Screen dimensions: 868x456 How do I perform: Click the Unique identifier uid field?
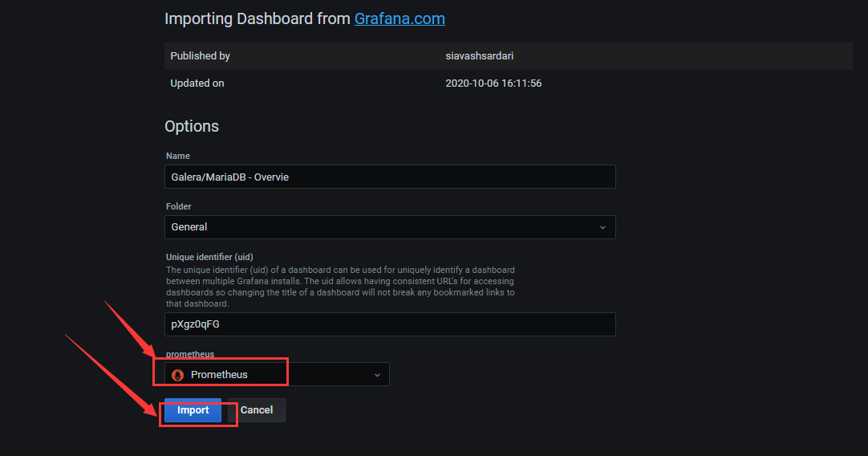tap(390, 324)
